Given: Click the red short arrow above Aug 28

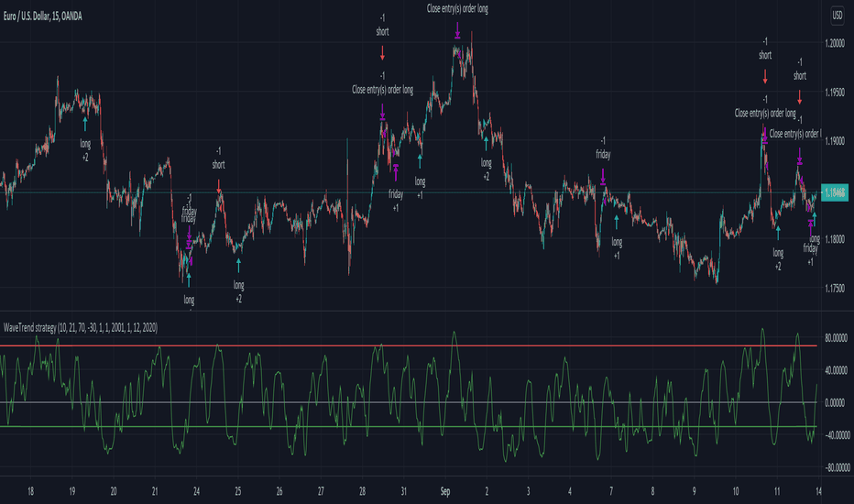Looking at the screenshot, I should click(382, 53).
